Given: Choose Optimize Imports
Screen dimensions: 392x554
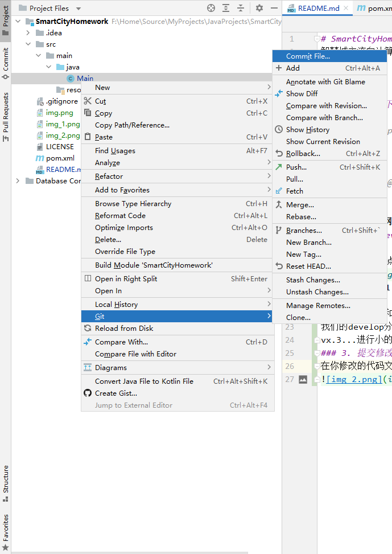Looking at the screenshot, I should 178,228.
